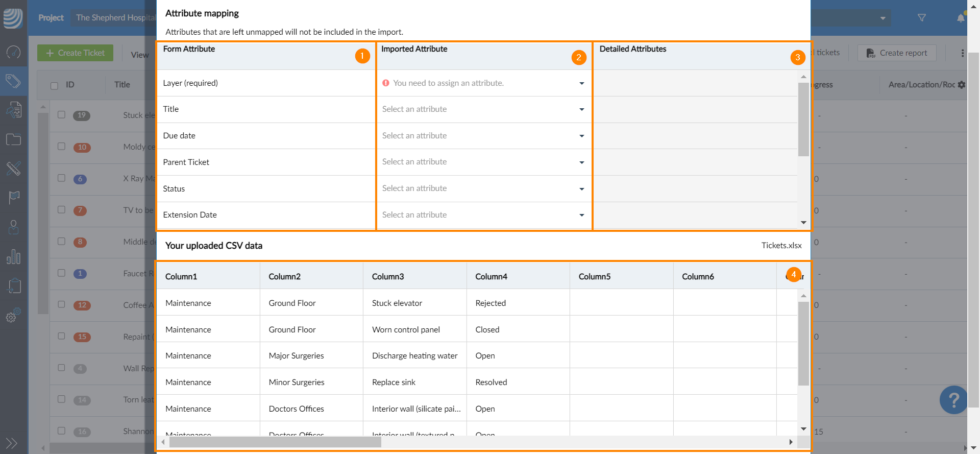The height and width of the screenshot is (454, 980).
Task: Click the notification bell icon
Action: point(961,18)
